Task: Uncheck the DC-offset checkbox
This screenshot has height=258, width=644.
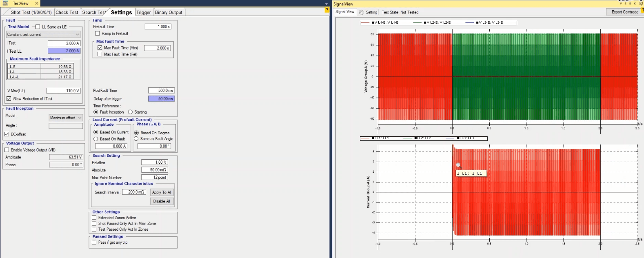Action: tap(7, 134)
